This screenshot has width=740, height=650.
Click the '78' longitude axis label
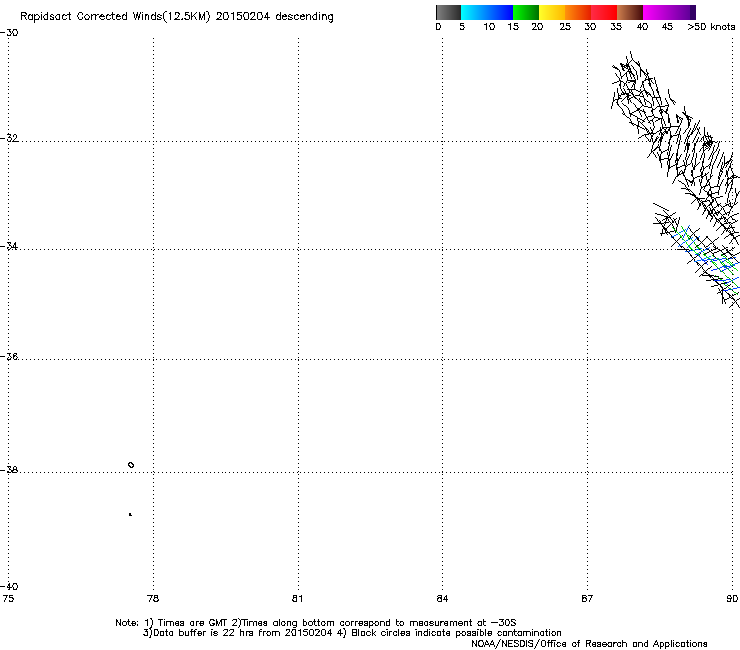(153, 599)
